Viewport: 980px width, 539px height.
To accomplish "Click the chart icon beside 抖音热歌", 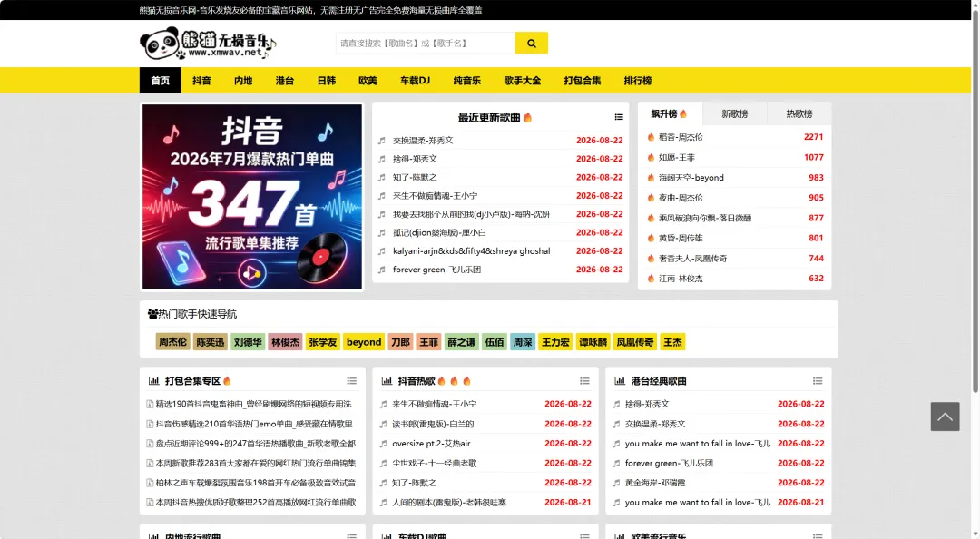I will (387, 381).
